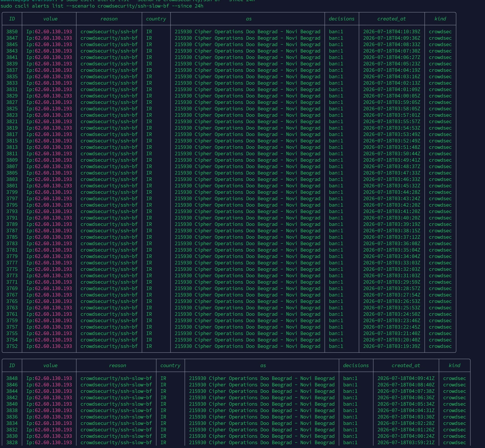
Task: Select alert ID 3799
Action: pos(12,192)
